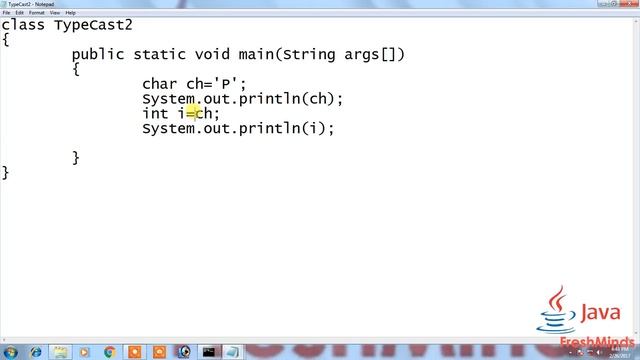This screenshot has width=640, height=360.
Task: Open Windows Media Player taskbar icon
Action: (x=84, y=352)
